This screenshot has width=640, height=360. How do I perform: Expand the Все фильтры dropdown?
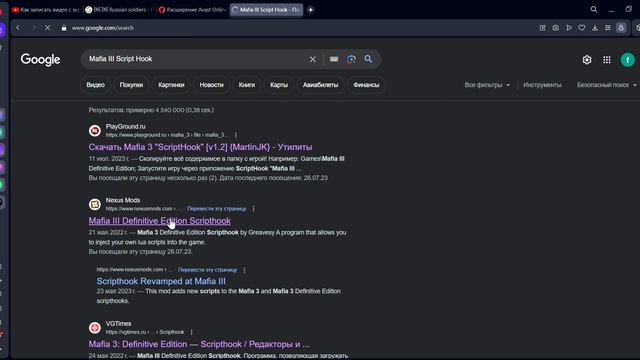coord(487,85)
